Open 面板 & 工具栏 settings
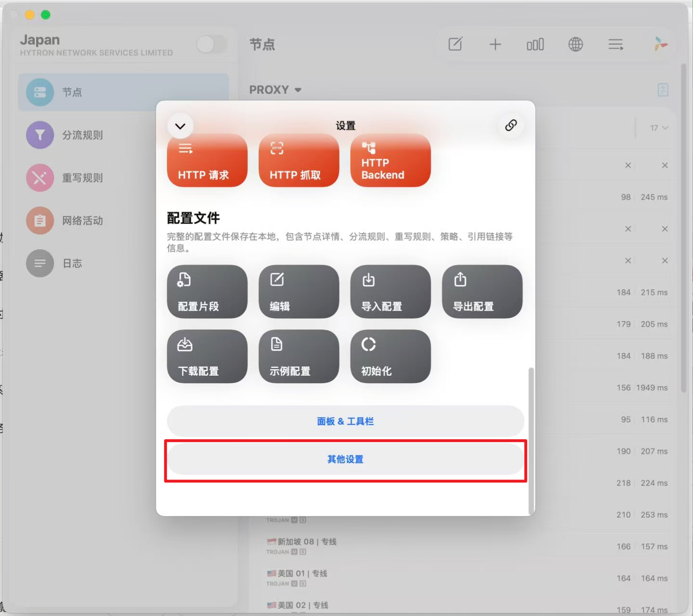 pos(345,421)
